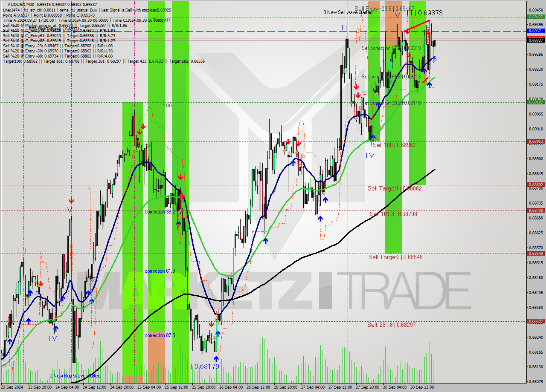The height and width of the screenshot is (392, 546).
Task: Select the 'Sell %20 @ Entry -88: 0.69734' line
Action: (58, 56)
